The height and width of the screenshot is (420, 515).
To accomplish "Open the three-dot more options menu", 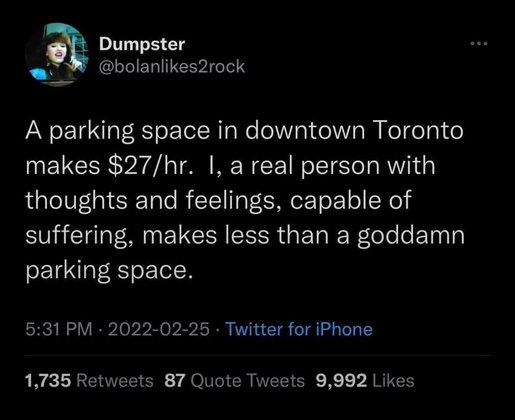I will 478,44.
